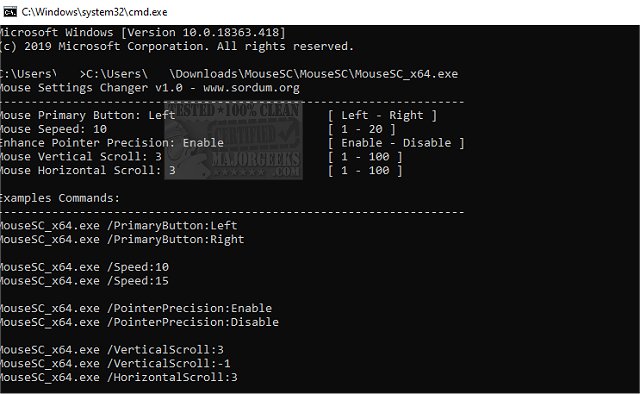Click 'Enhance Pointer Precision: Enable' line
The height and width of the screenshot is (394, 640).
111,143
